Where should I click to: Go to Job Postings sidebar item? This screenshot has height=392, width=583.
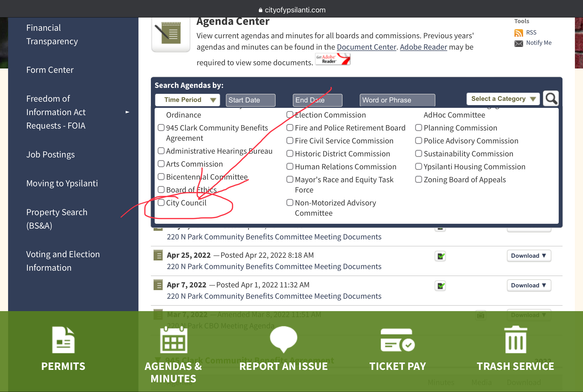pyautogui.click(x=50, y=154)
